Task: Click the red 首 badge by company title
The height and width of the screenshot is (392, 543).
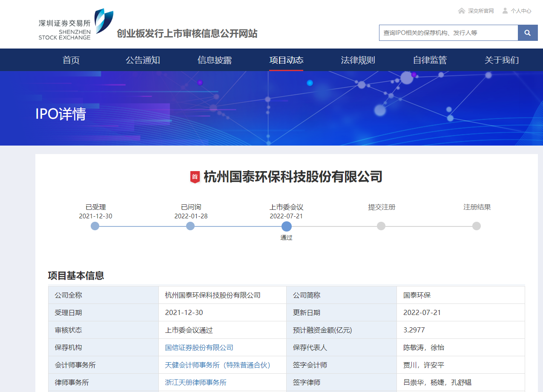Action: pyautogui.click(x=195, y=177)
